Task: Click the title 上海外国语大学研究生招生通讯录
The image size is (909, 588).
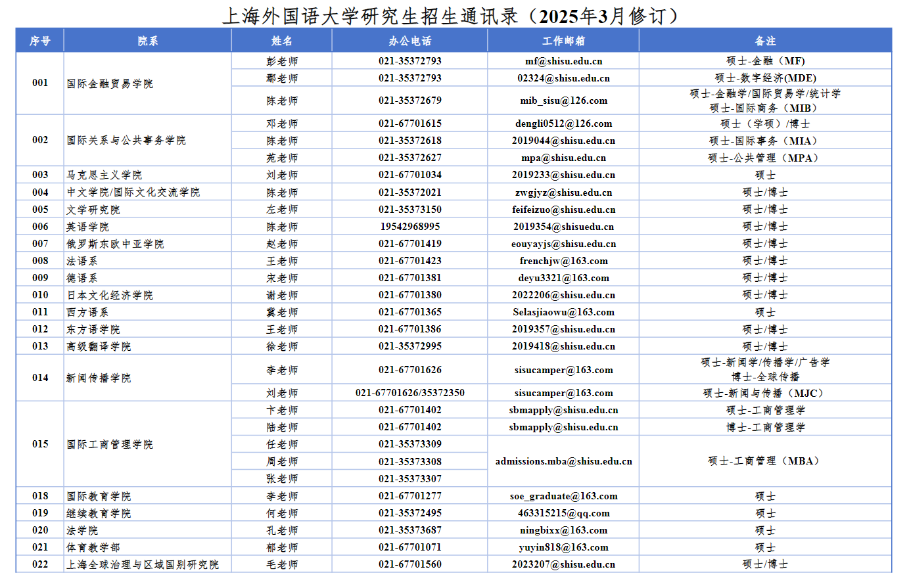Action: [371, 16]
